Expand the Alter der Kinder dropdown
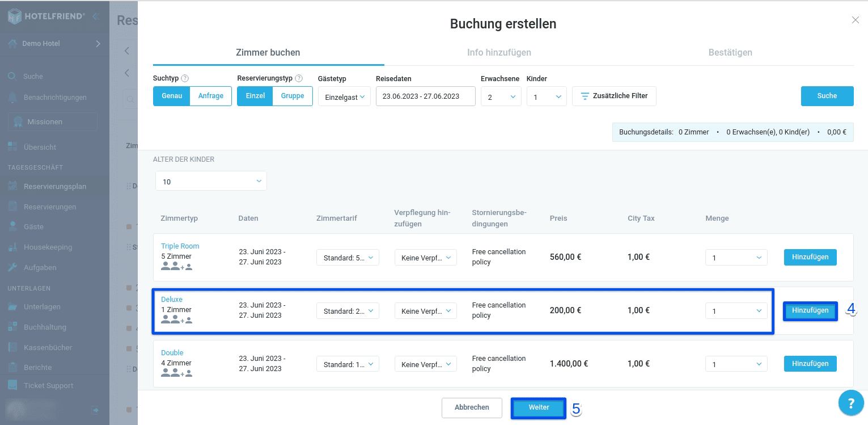 (x=211, y=182)
